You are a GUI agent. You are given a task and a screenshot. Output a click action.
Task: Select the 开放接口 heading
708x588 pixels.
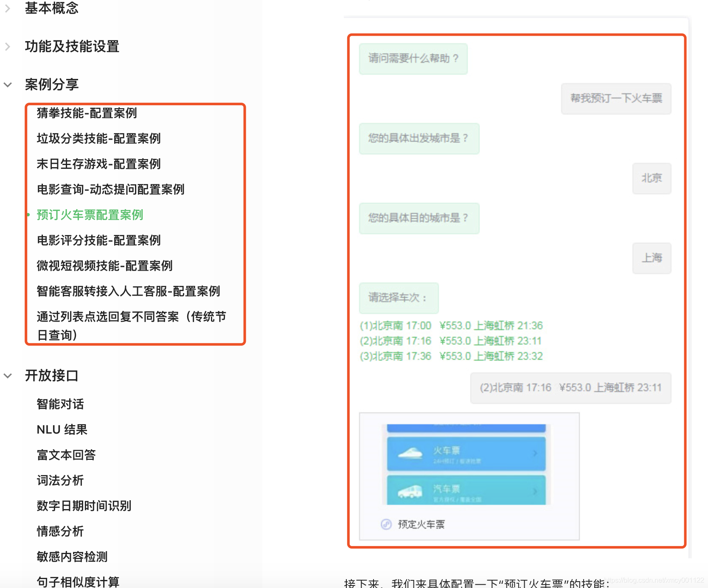pos(52,375)
